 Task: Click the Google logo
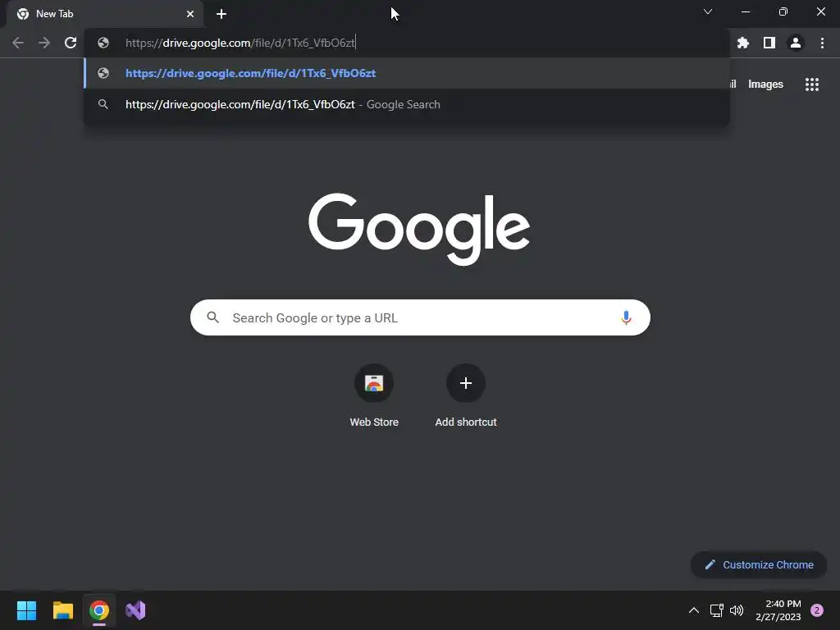419,229
